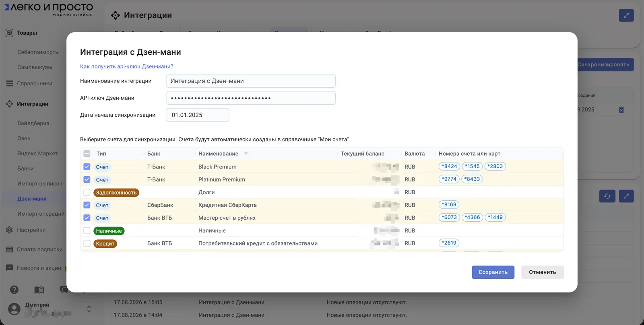
Task: Click the Новости и акции chat icon
Action: click(9, 268)
